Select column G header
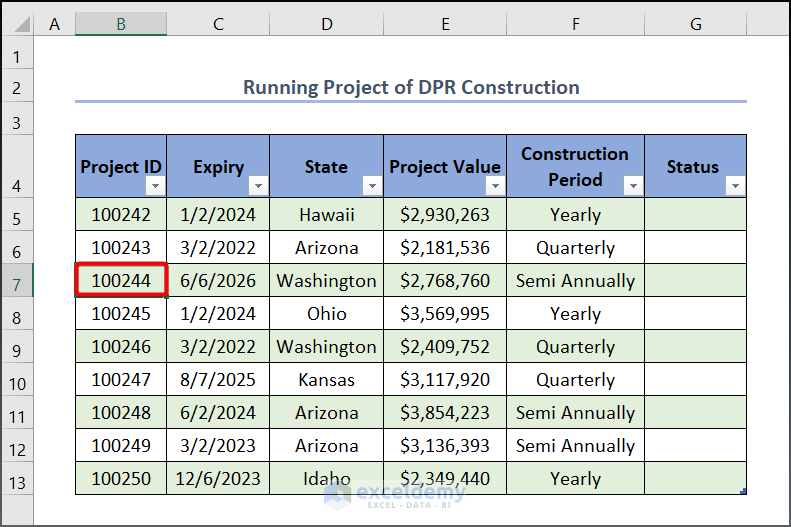The image size is (791, 527). pos(695,24)
